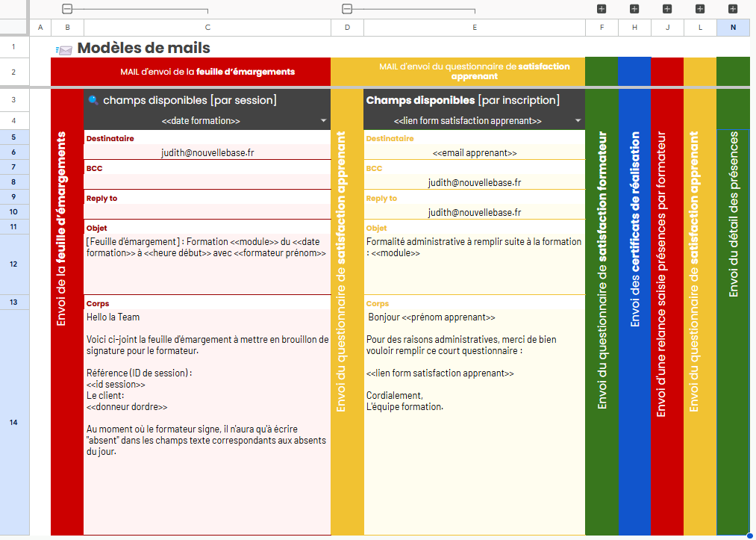The image size is (756, 540).
Task: Select column J header
Action: coord(667,28)
